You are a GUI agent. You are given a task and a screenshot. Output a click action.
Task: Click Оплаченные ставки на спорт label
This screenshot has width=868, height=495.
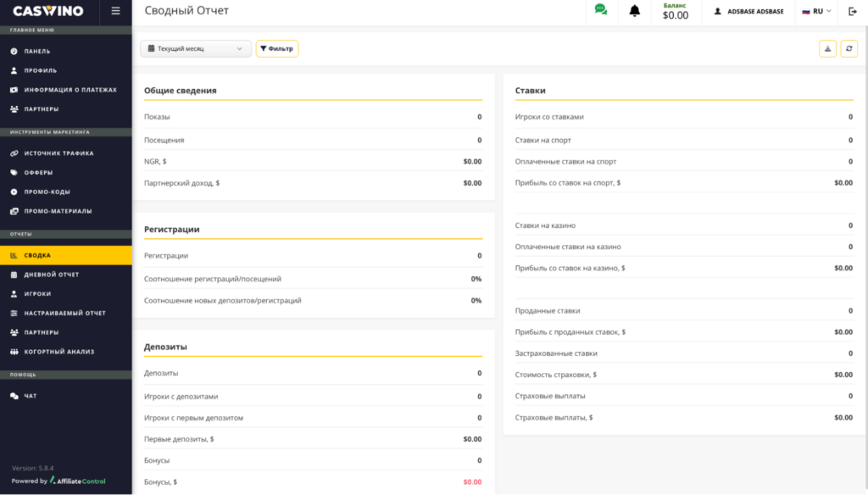[565, 162]
